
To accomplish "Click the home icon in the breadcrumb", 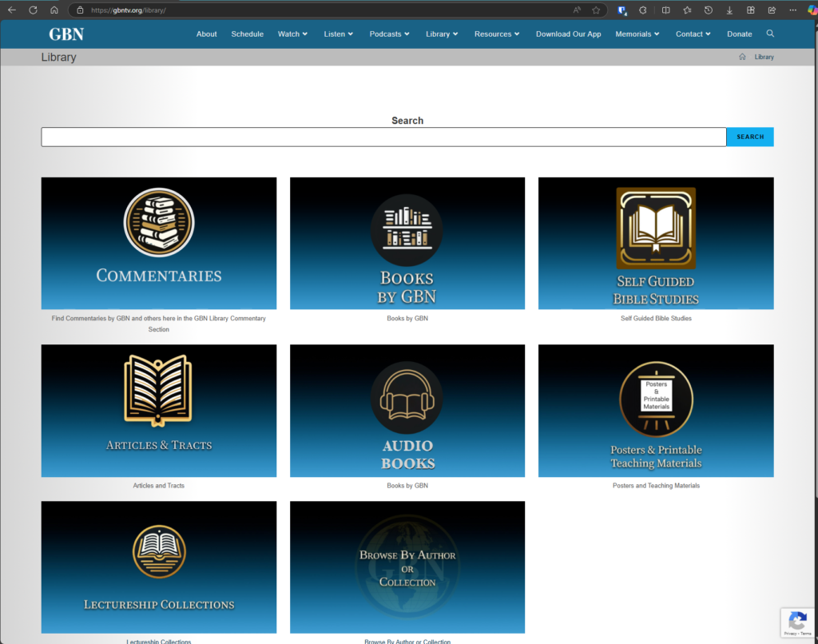I will (x=742, y=57).
